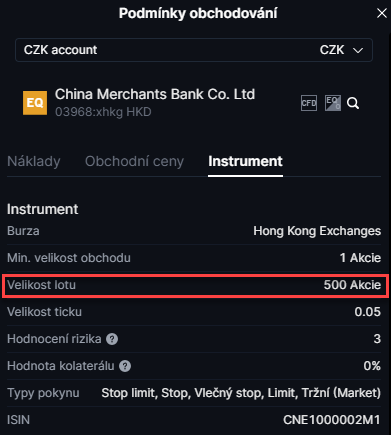Viewport: 391px width, 435px height.
Task: Select the Instrument tab
Action: [245, 161]
